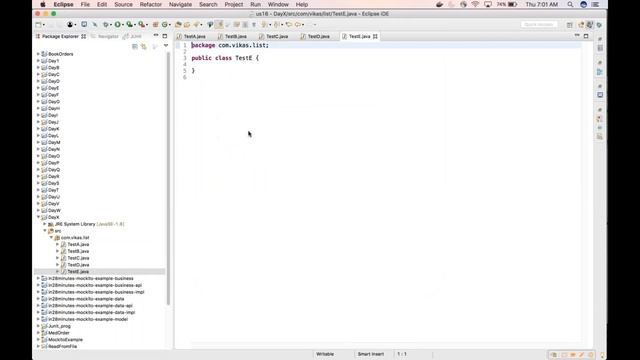Open the Package Explorer View Menu arrow

166,46
